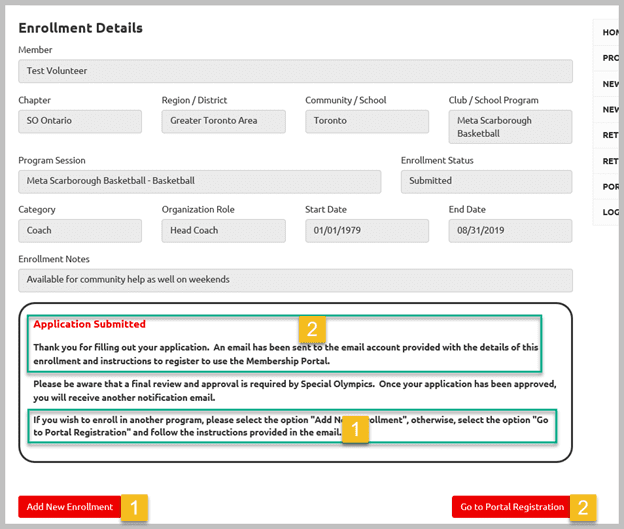Viewport: 624px width, 529px height.
Task: Click Go to Portal Registration button
Action: 512,507
